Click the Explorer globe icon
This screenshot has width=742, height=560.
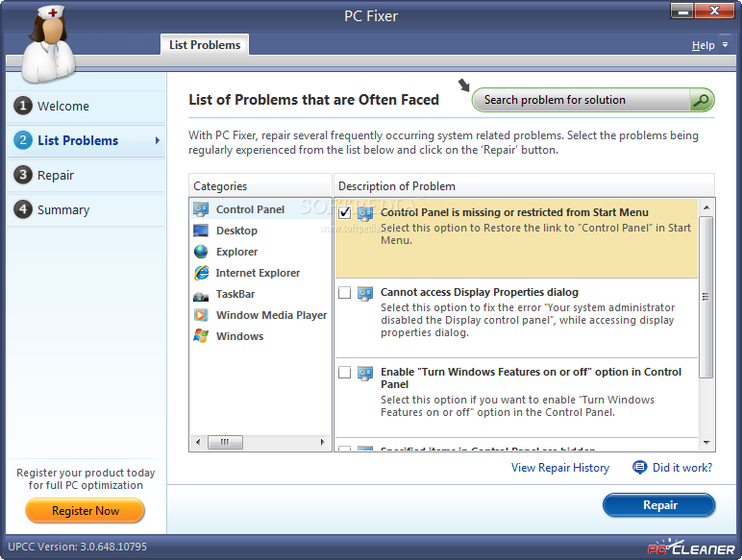(x=201, y=252)
